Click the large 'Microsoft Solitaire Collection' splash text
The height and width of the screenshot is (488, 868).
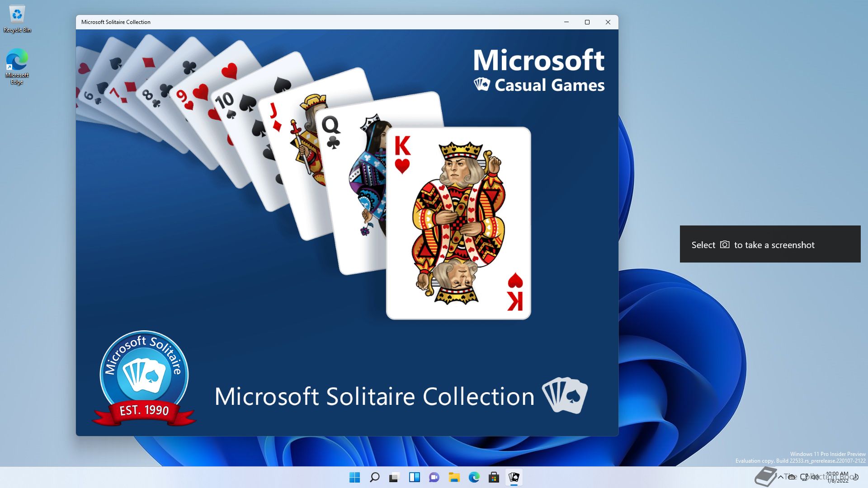tap(374, 397)
